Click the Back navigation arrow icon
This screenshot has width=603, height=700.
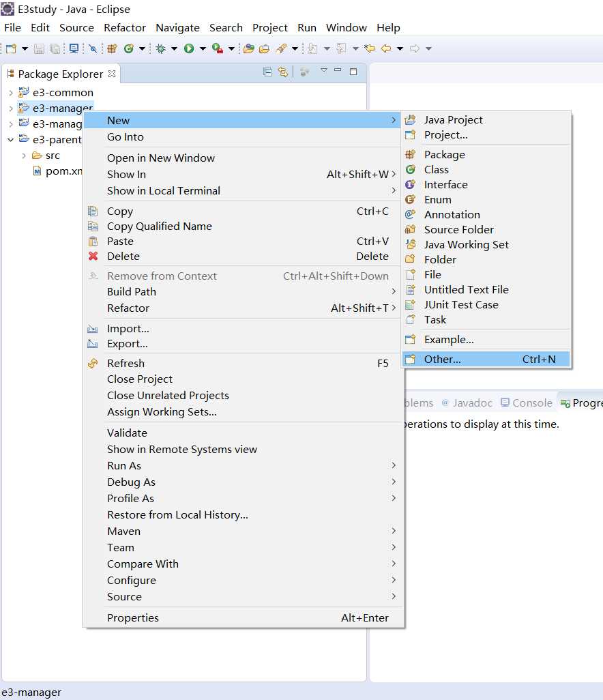point(386,48)
